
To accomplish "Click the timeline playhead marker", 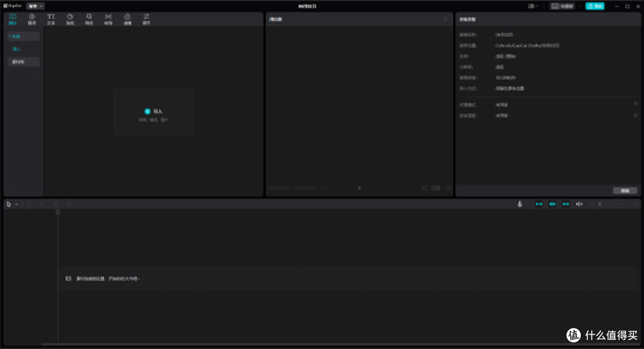I will point(58,212).
